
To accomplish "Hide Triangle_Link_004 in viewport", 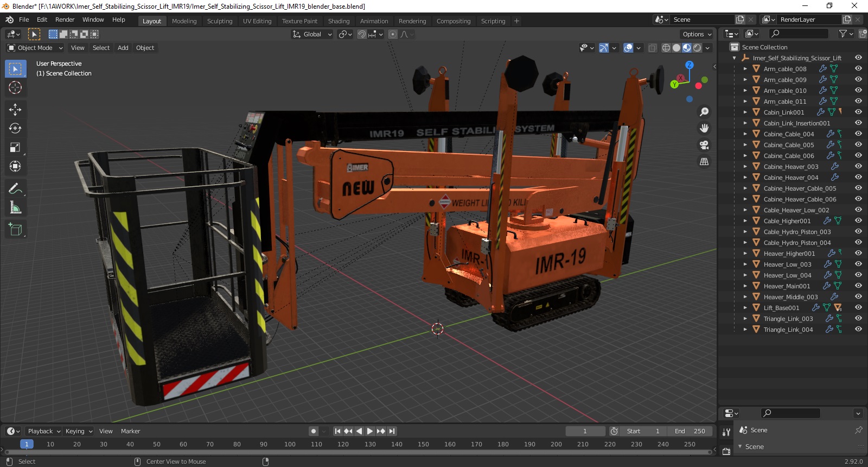I will tap(858, 330).
